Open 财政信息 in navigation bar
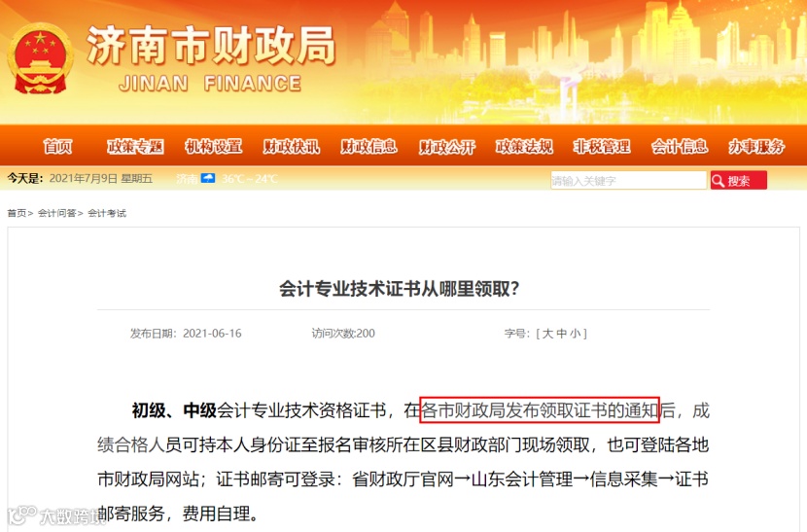807x532 pixels. [x=369, y=147]
